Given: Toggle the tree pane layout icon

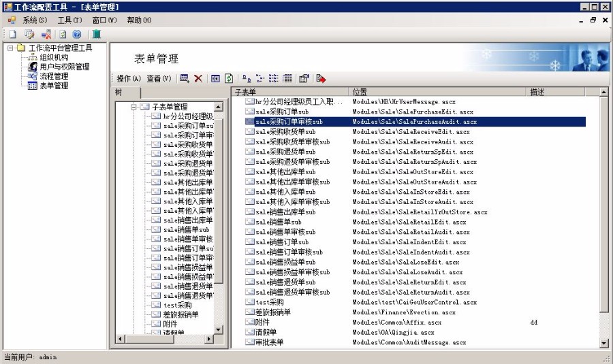Looking at the screenshot, I should (x=215, y=78).
